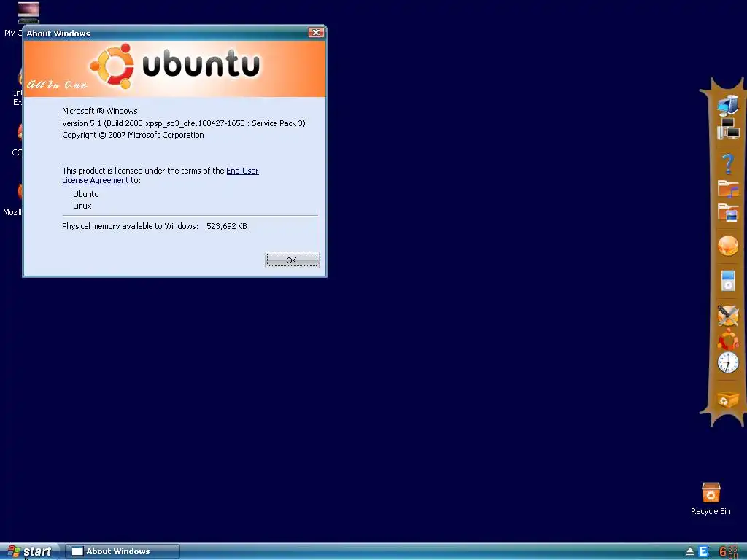The image size is (747, 560).
Task: Open the pictures folder in the dock
Action: click(728, 212)
